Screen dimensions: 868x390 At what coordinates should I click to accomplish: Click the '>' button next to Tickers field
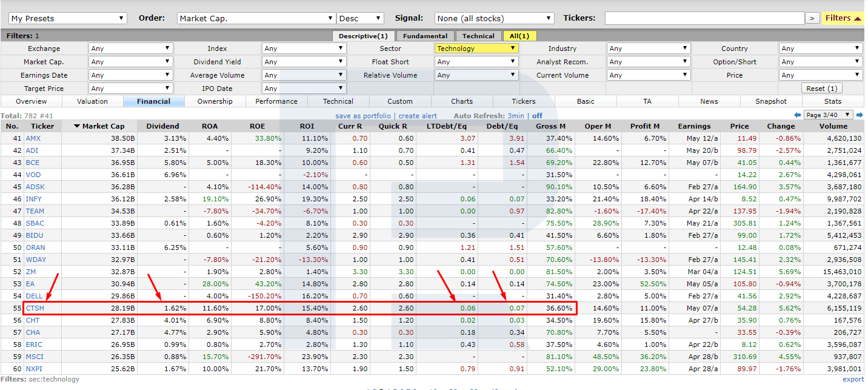[812, 18]
